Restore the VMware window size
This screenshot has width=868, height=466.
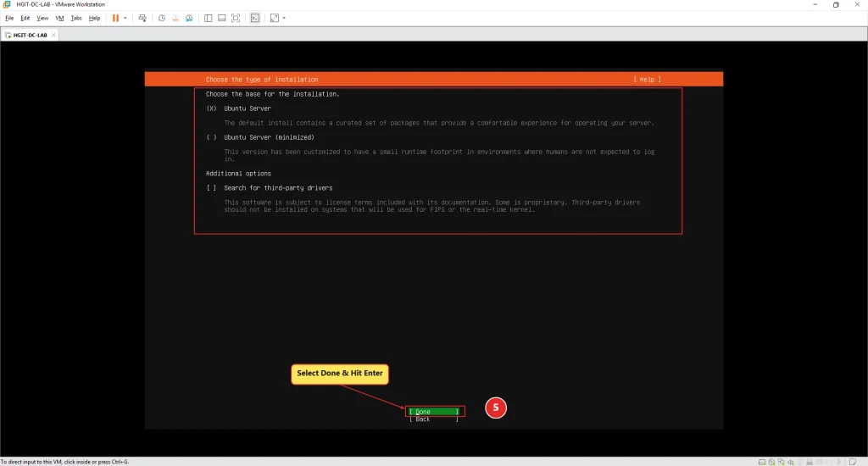coord(836,4)
